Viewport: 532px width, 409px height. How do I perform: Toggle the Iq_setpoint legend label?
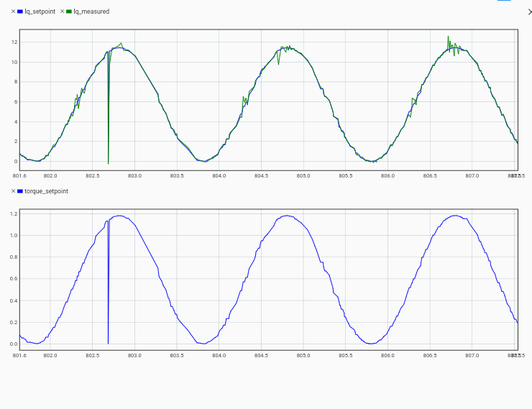point(40,12)
